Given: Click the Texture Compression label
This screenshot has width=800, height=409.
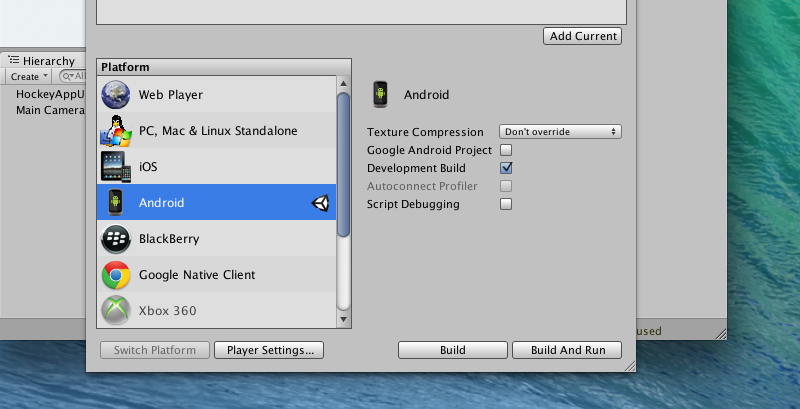Looking at the screenshot, I should pyautogui.click(x=425, y=132).
